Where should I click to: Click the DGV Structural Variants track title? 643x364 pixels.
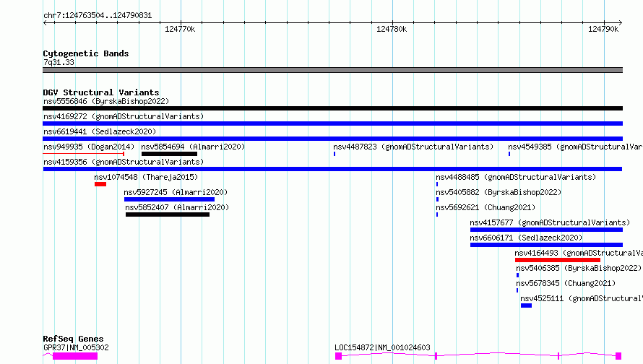101,92
